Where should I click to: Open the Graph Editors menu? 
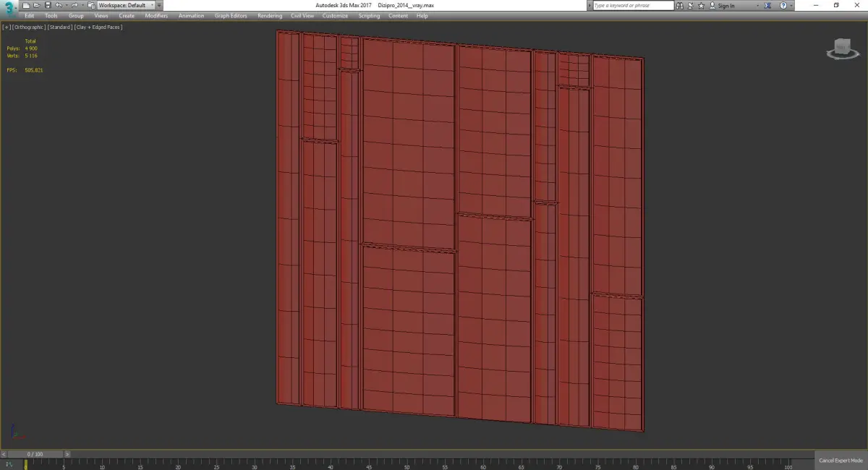point(231,15)
